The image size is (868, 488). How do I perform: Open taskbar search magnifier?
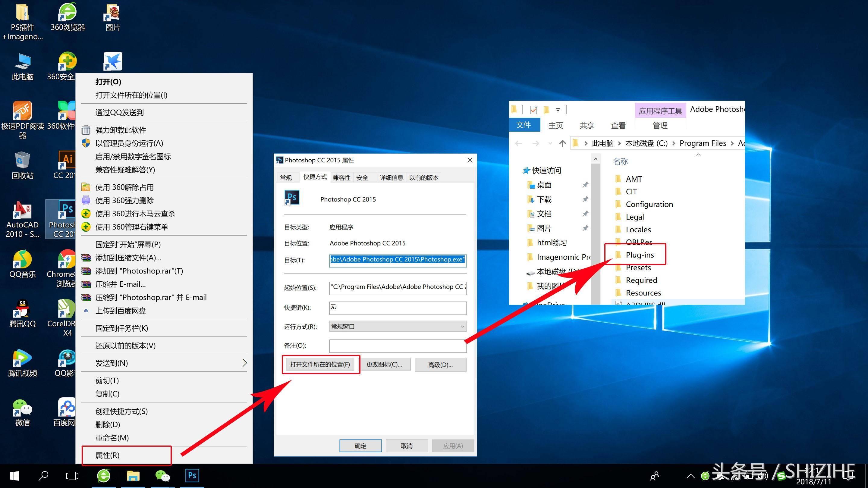pyautogui.click(x=43, y=476)
